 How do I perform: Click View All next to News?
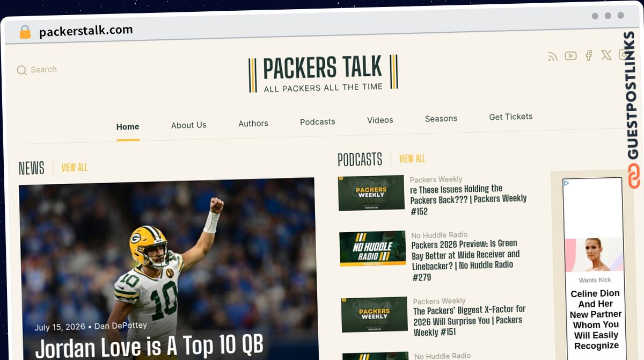tap(75, 168)
